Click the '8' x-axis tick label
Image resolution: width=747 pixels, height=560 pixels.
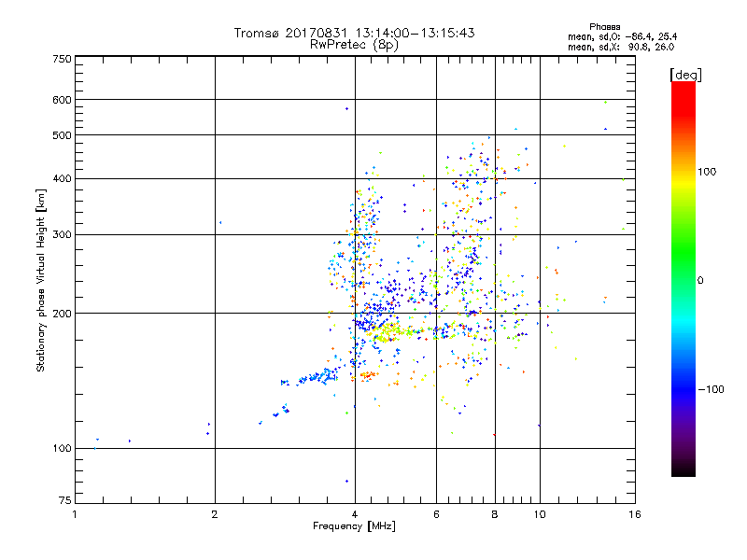tap(495, 514)
